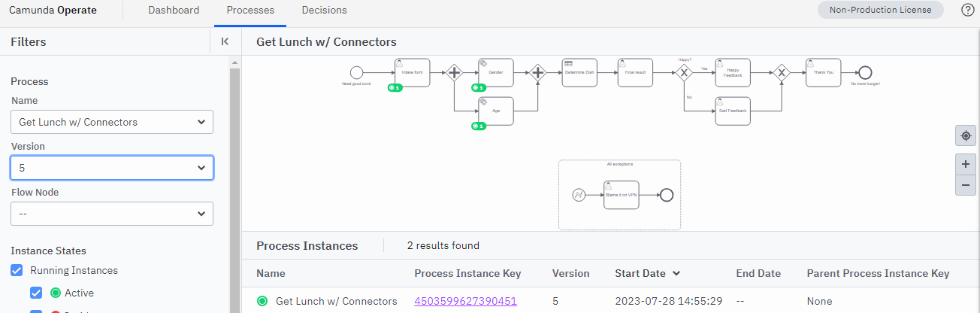Select the Need good lunch start event
This screenshot has height=313, width=980.
pos(357,72)
